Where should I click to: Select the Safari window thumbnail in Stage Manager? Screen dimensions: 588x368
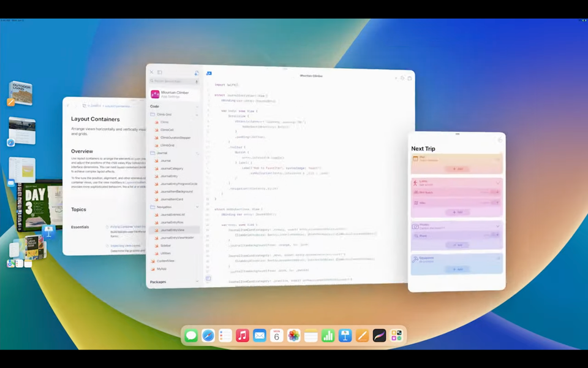point(22,131)
